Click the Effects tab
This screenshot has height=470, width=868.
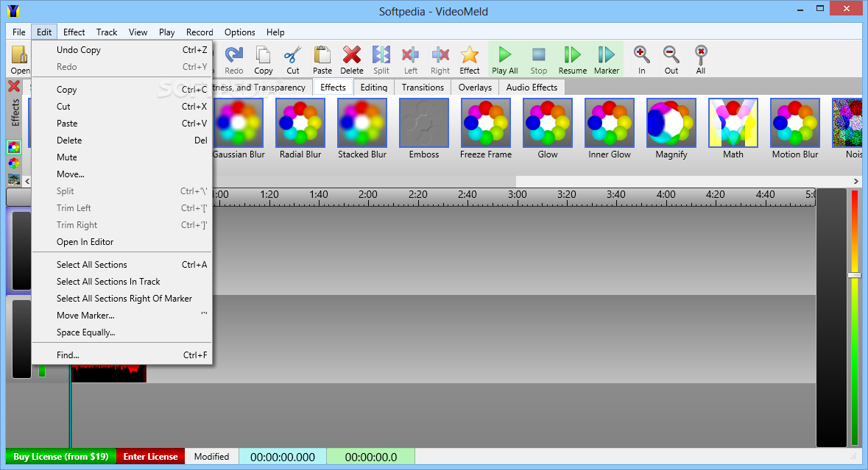333,87
